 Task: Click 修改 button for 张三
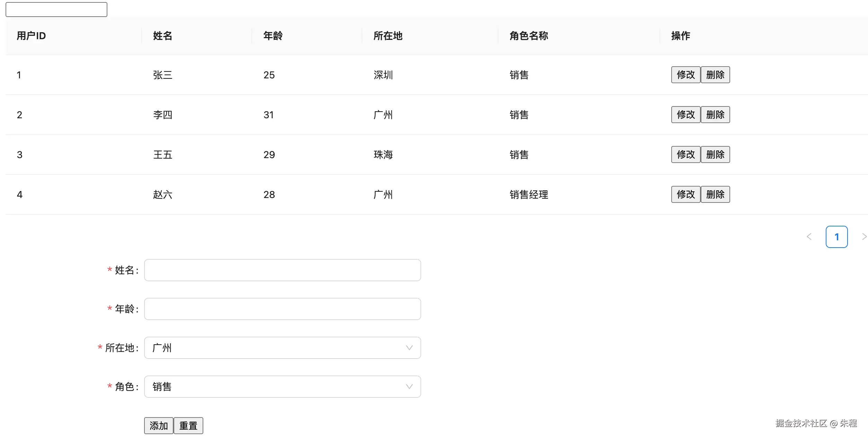685,75
